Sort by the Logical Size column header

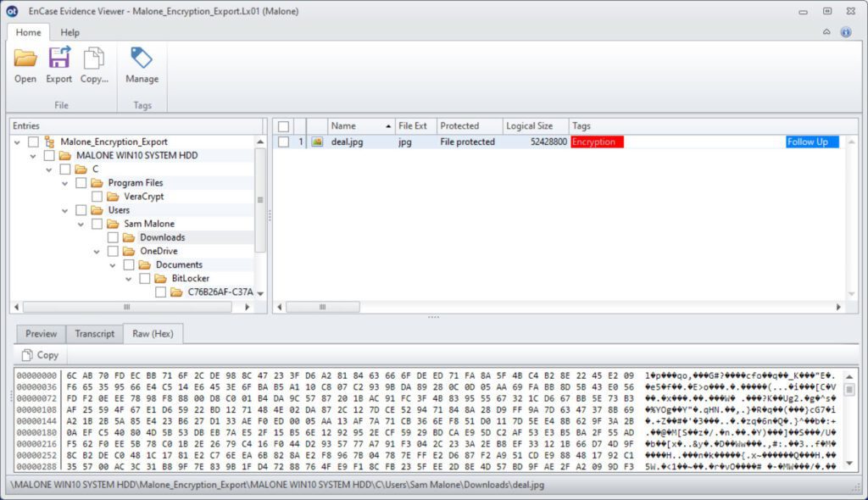(536, 126)
